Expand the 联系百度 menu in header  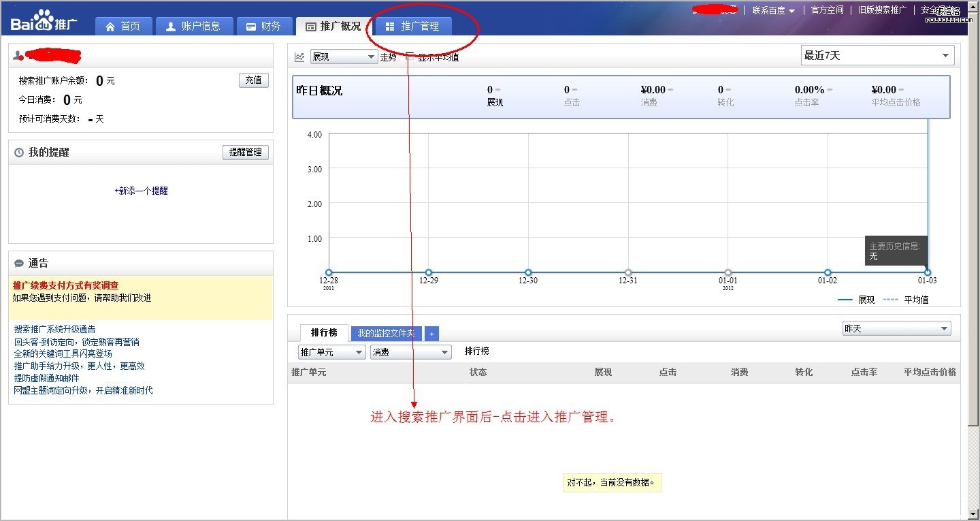773,10
